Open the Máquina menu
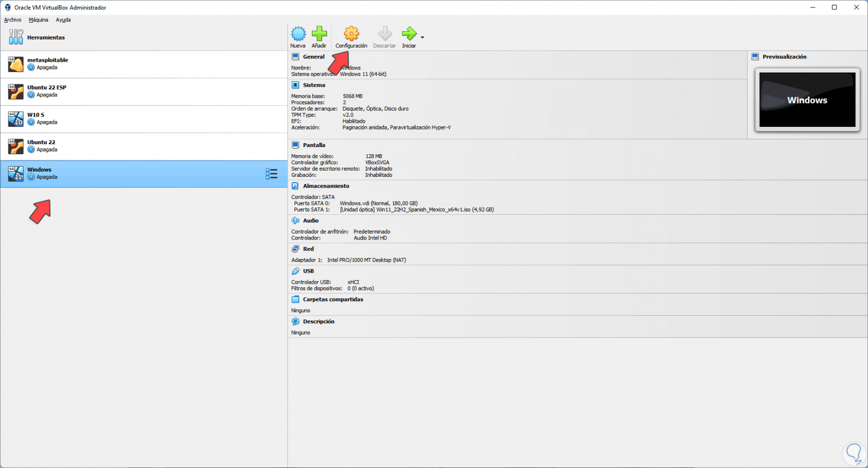The width and height of the screenshot is (868, 468). coord(38,20)
